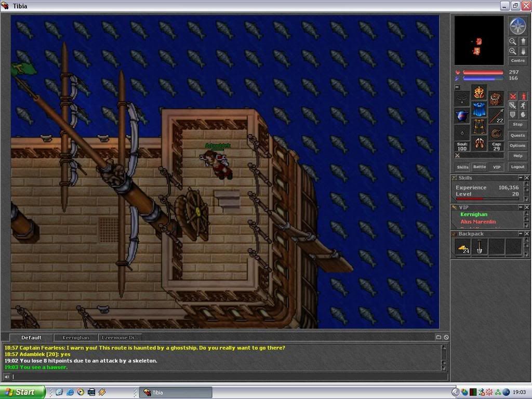Launch Internet Explorer from quick launch
The image size is (532, 399).
click(70, 392)
